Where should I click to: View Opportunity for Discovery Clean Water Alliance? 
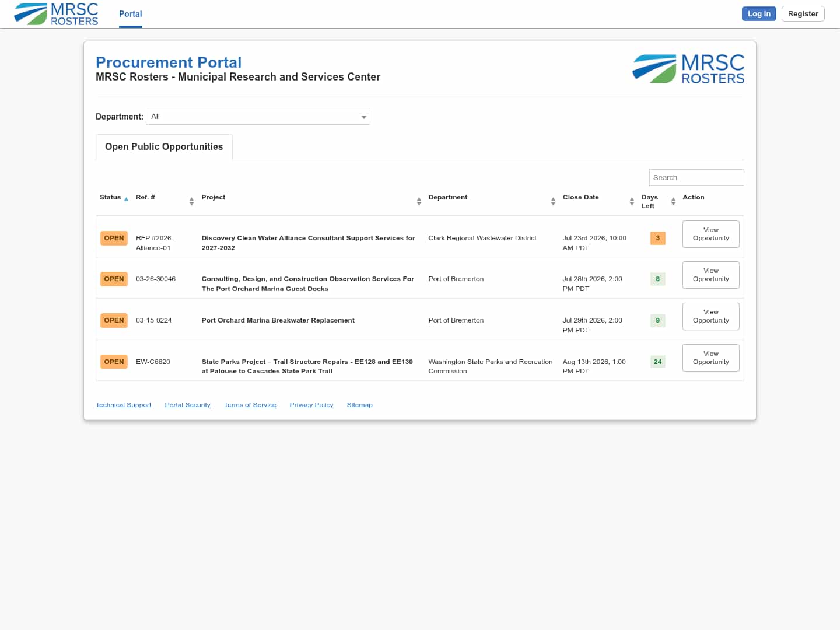pyautogui.click(x=710, y=234)
